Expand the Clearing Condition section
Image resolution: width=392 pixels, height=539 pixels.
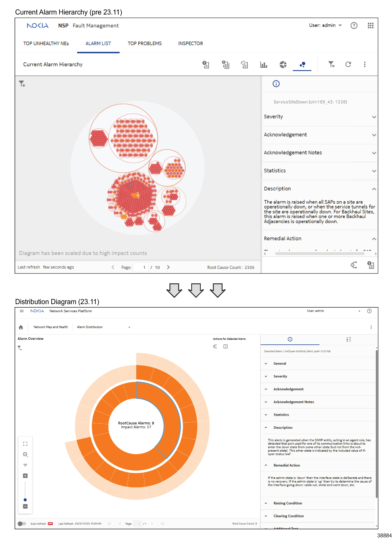[x=318, y=516]
